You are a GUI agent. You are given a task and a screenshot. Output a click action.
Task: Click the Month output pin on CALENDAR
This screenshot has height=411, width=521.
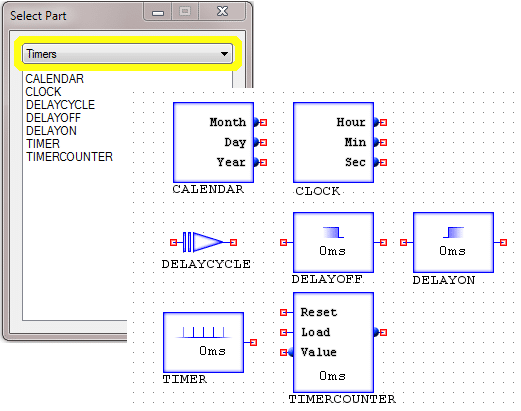click(263, 122)
